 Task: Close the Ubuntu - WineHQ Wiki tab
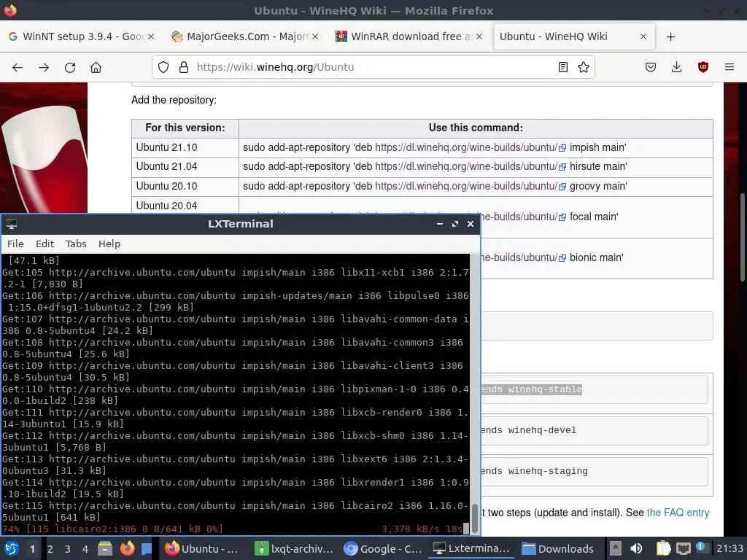pos(643,36)
